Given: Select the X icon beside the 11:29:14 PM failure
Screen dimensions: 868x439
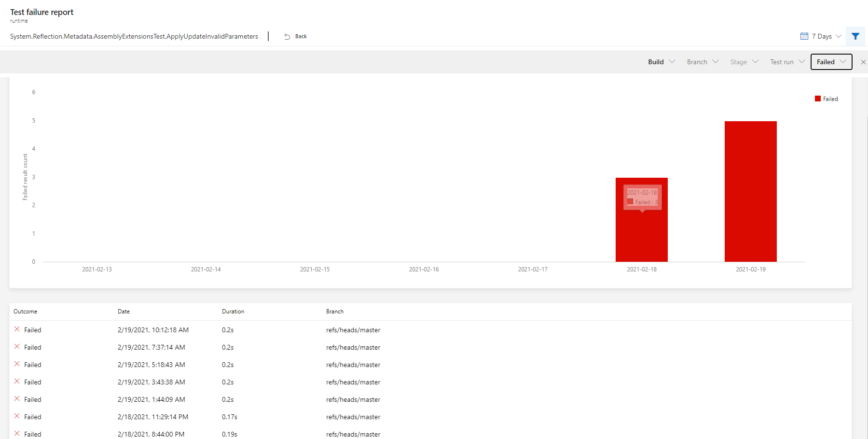Looking at the screenshot, I should tap(17, 416).
